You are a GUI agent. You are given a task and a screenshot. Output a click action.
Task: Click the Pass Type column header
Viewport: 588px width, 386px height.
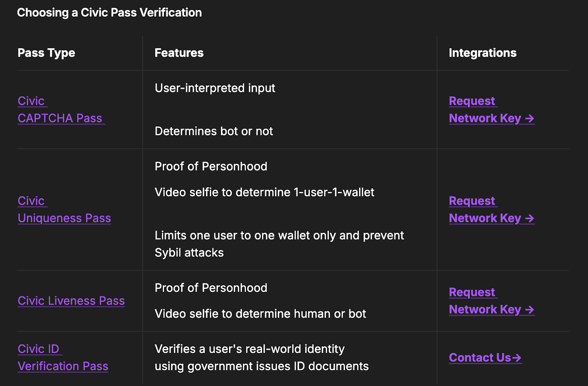click(x=46, y=53)
